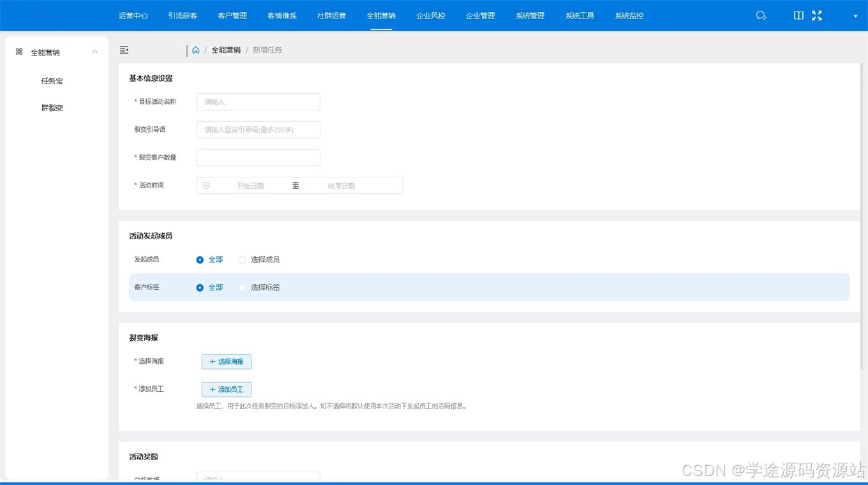This screenshot has width=868, height=485.
Task: Click the 结束日期 end date field
Action: (341, 186)
